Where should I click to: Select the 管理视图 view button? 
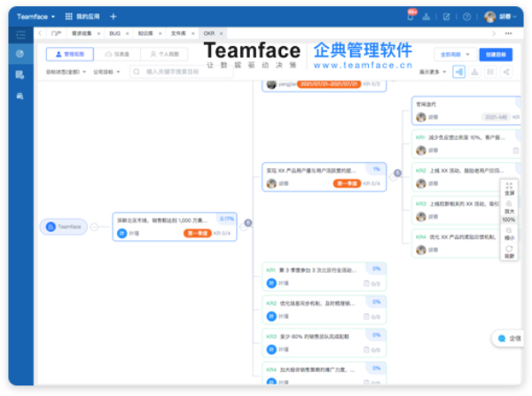69,54
